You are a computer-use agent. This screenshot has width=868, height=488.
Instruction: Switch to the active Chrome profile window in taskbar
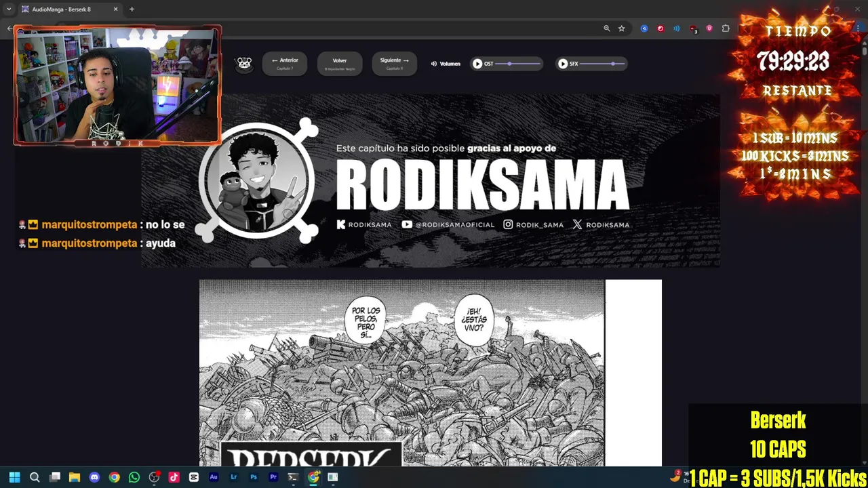click(313, 477)
